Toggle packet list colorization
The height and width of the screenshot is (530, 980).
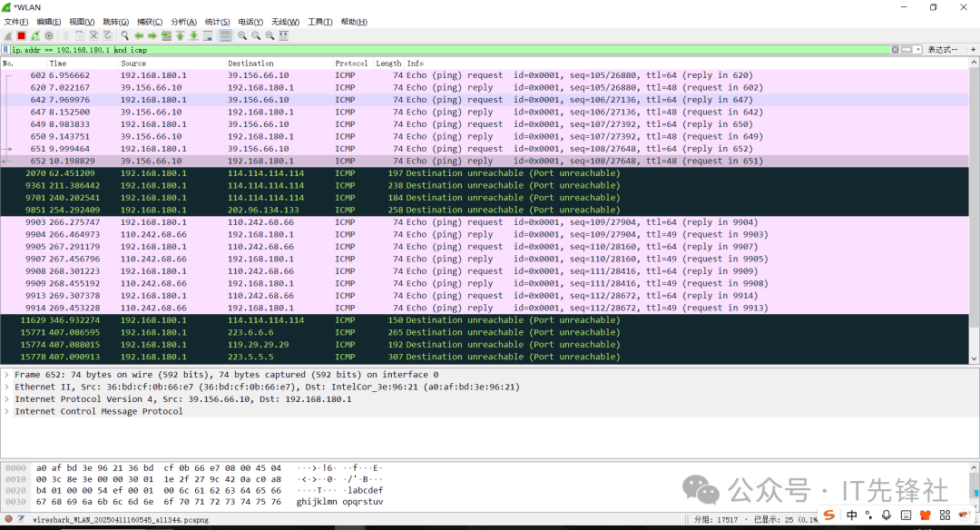click(225, 35)
